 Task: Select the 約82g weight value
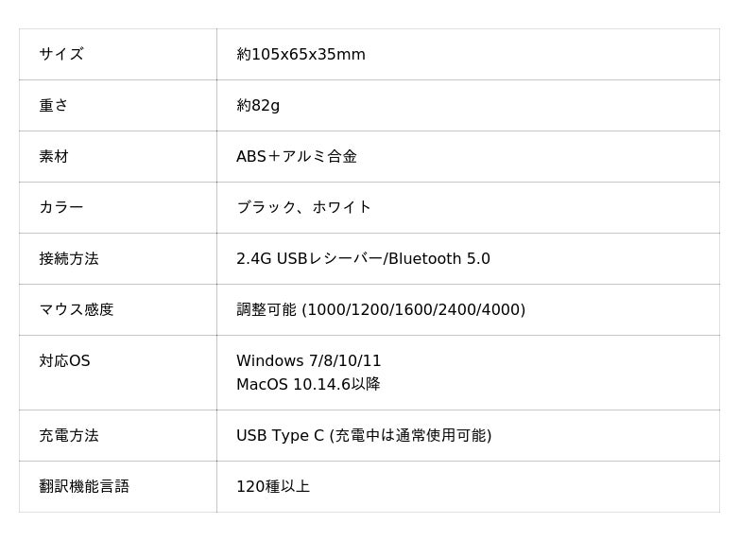point(258,105)
